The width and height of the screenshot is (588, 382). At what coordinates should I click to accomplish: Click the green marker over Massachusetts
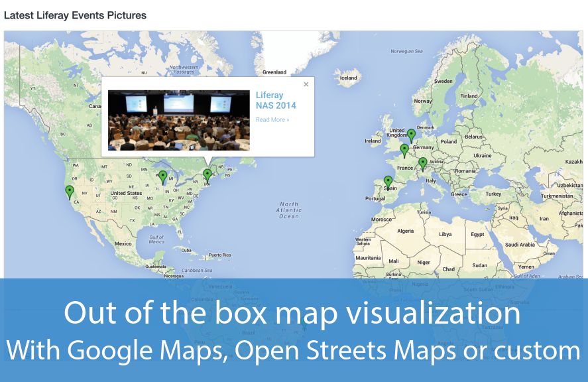(207, 174)
